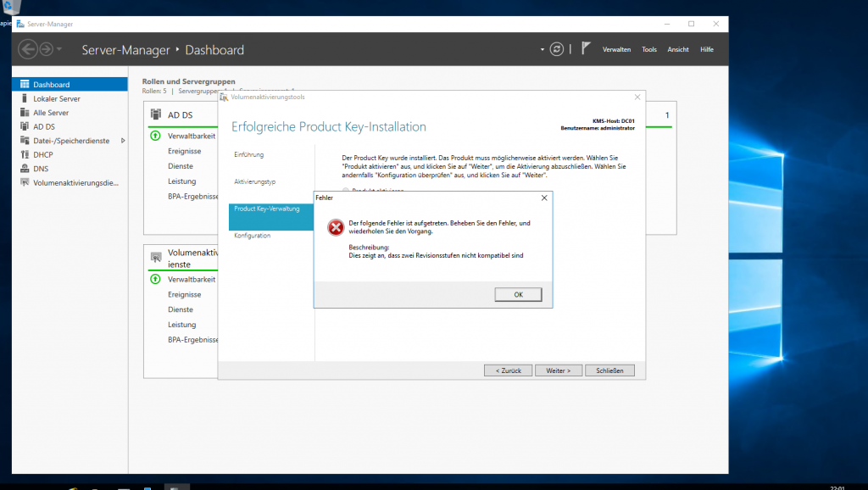Open the notifications flag icon

coord(586,48)
